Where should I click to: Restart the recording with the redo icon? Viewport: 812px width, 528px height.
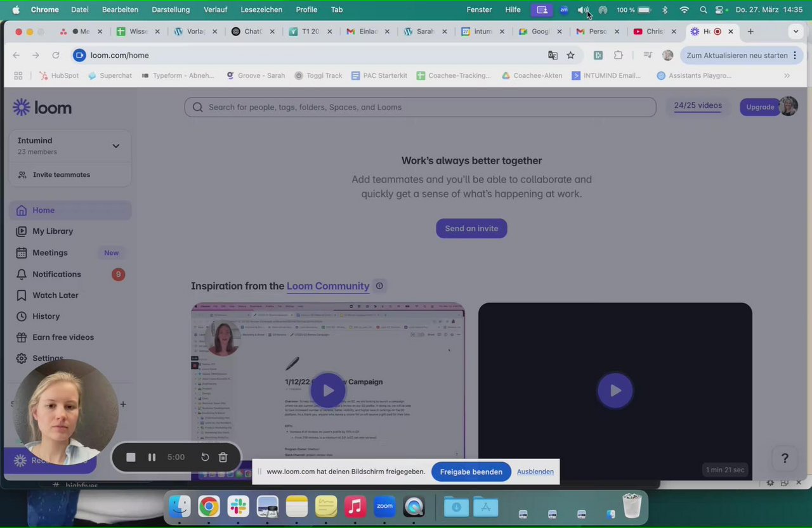tap(205, 458)
